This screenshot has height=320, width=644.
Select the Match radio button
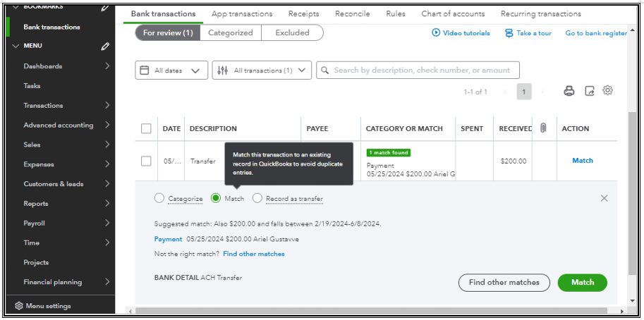pos(216,199)
